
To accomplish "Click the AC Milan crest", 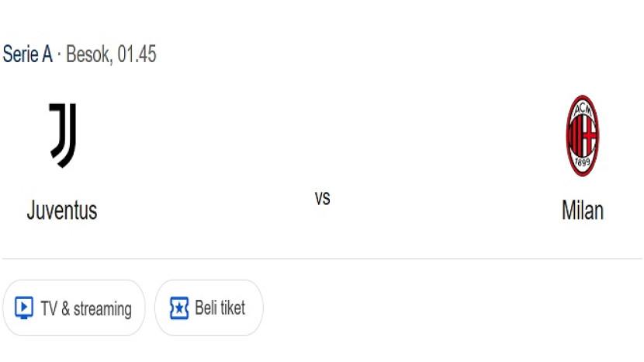I will coord(582,135).
